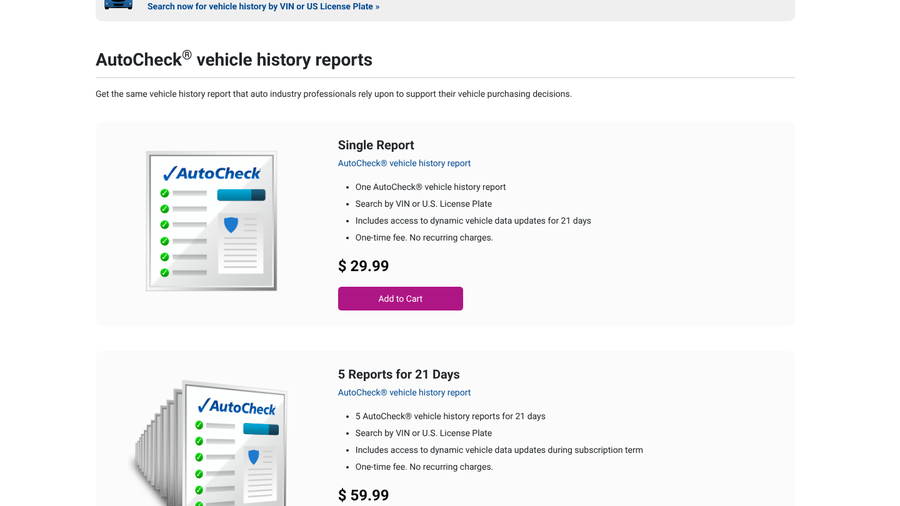Add Single Report to cart
This screenshot has height=506, width=900.
pos(400,298)
